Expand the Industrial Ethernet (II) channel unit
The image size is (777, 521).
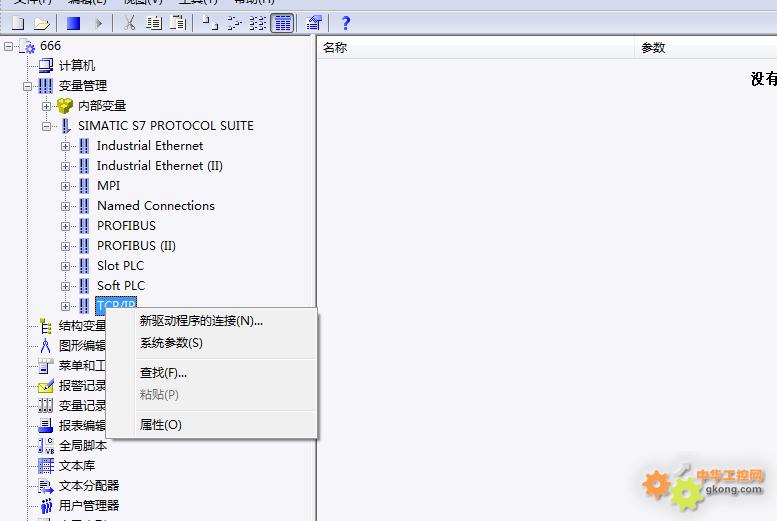pyautogui.click(x=65, y=166)
